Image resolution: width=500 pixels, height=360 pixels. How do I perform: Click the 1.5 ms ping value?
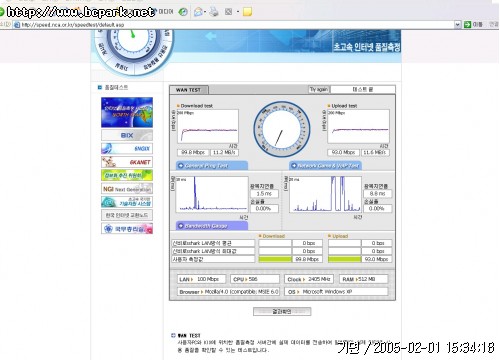click(x=264, y=193)
